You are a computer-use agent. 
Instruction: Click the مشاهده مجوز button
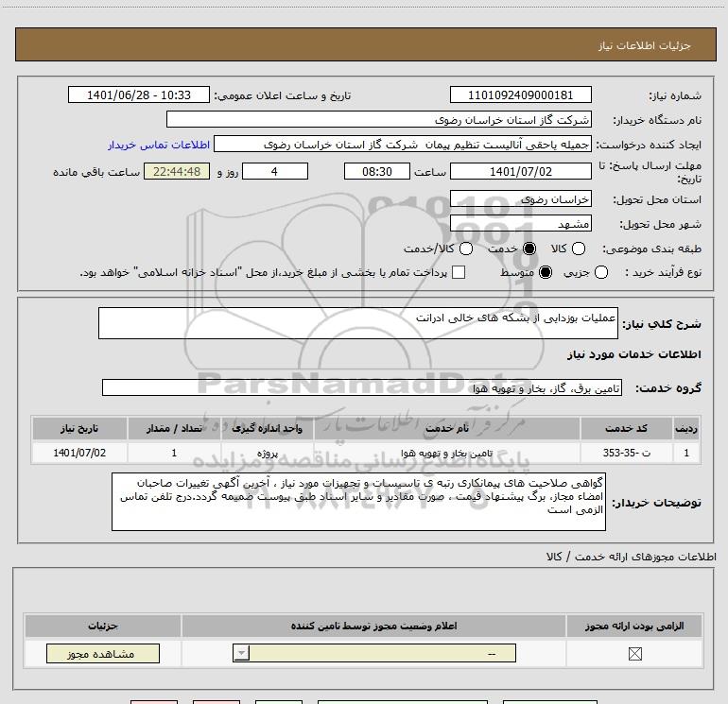click(x=103, y=653)
